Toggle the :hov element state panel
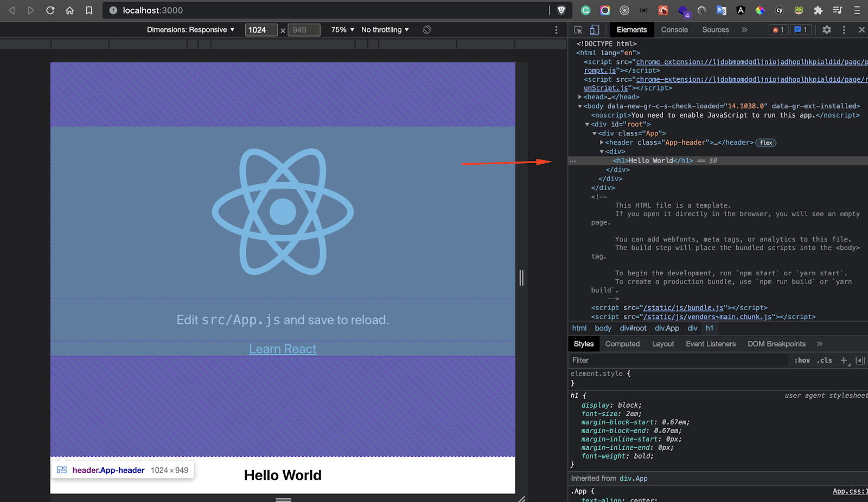Viewport: 868px width, 502px height. [802, 361]
